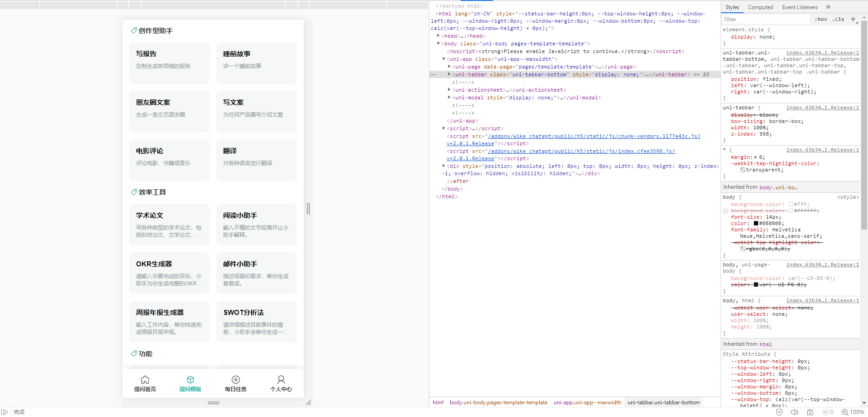Show more DevTools tabs chevron
The width and height of the screenshot is (868, 417).
828,7
